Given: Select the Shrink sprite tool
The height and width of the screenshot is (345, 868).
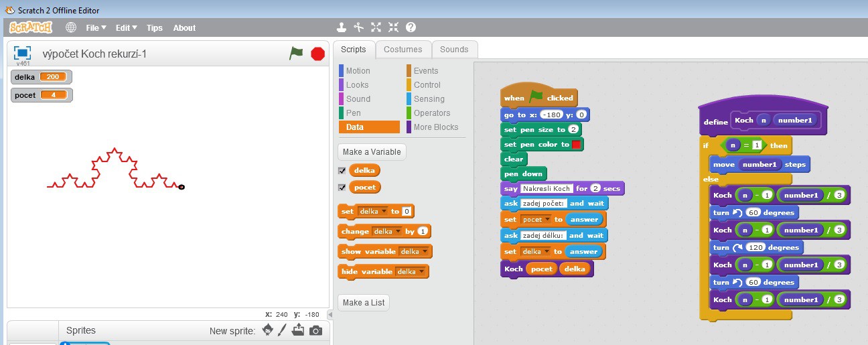Looking at the screenshot, I should coord(393,27).
